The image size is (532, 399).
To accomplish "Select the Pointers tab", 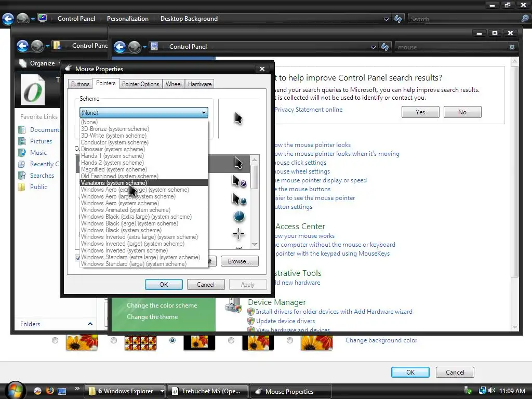I will (x=105, y=83).
